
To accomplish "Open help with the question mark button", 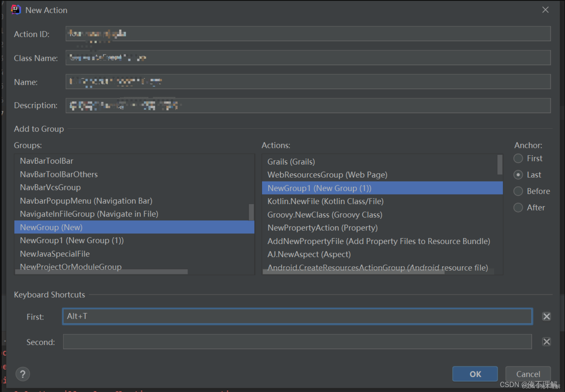I will 23,374.
